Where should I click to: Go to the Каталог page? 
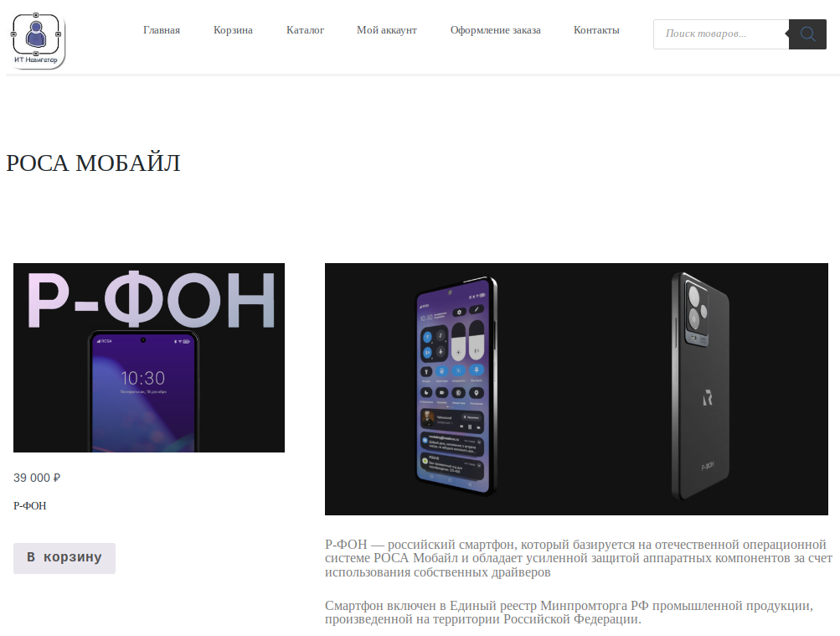305,30
